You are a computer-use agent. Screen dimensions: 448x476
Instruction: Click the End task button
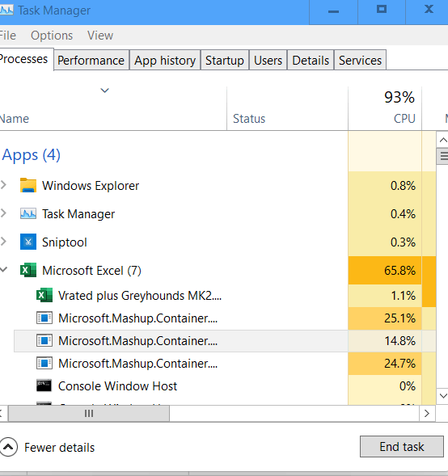pos(402,447)
